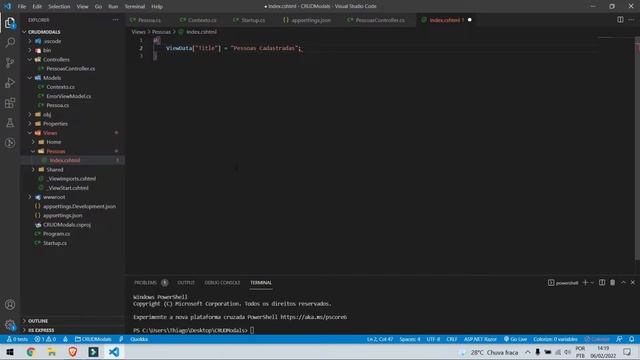Change Spaces: 4 indentation setting
This screenshot has width=640, height=360.
[409, 339]
